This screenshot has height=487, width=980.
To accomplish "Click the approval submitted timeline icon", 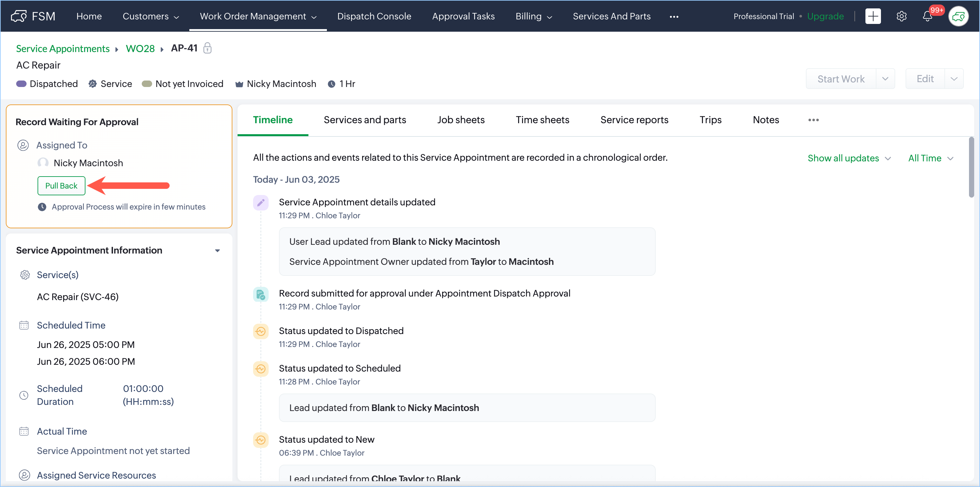I will [261, 294].
